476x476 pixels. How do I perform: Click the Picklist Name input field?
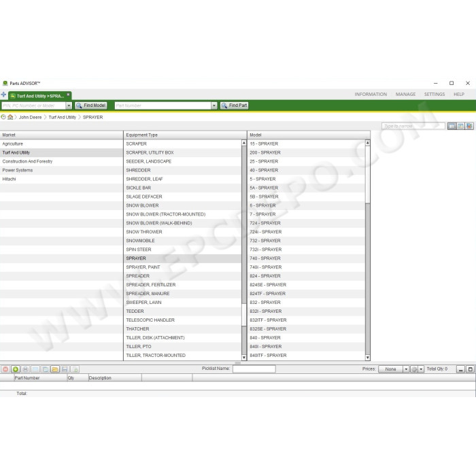coord(254,369)
